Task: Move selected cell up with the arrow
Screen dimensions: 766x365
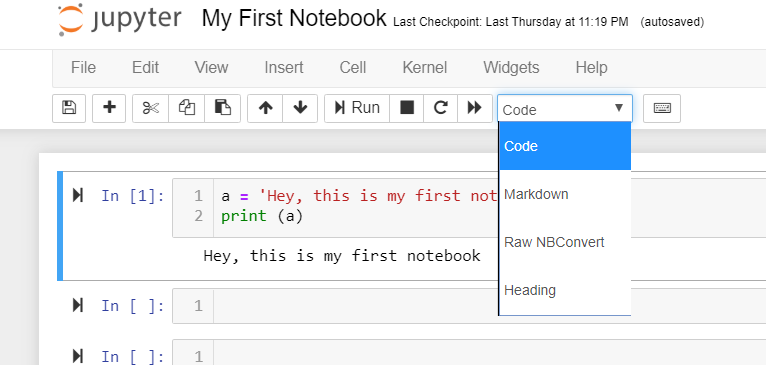Action: [x=265, y=108]
